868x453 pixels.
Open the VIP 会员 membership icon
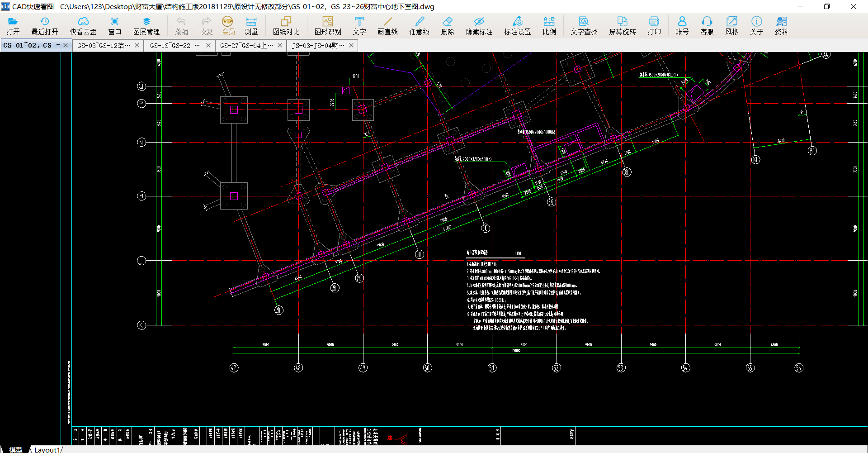(x=228, y=26)
